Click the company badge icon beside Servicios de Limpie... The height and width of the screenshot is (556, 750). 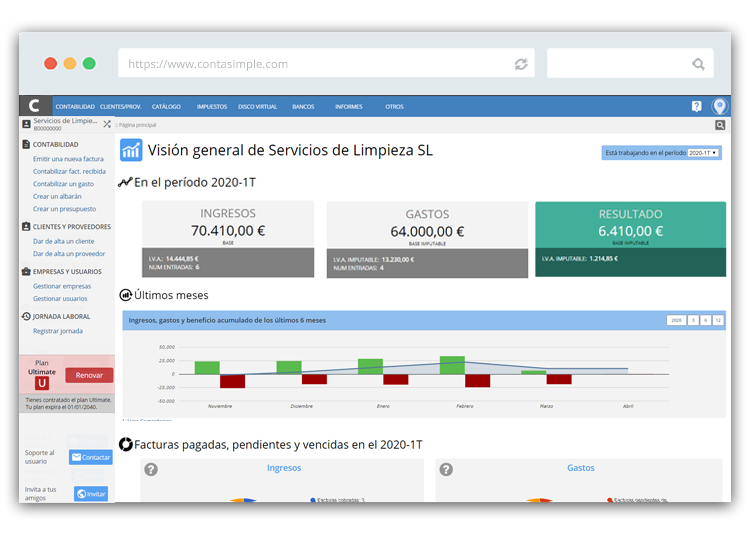pyautogui.click(x=26, y=124)
